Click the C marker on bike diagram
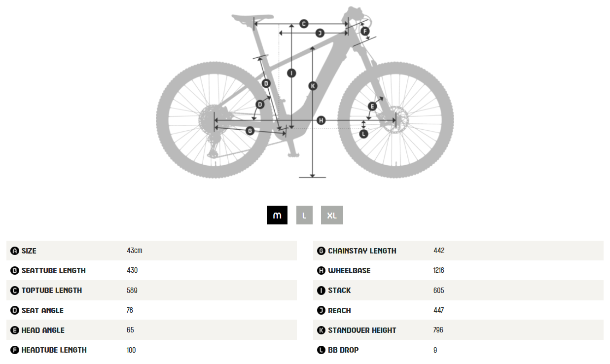The image size is (610, 364). point(304,24)
